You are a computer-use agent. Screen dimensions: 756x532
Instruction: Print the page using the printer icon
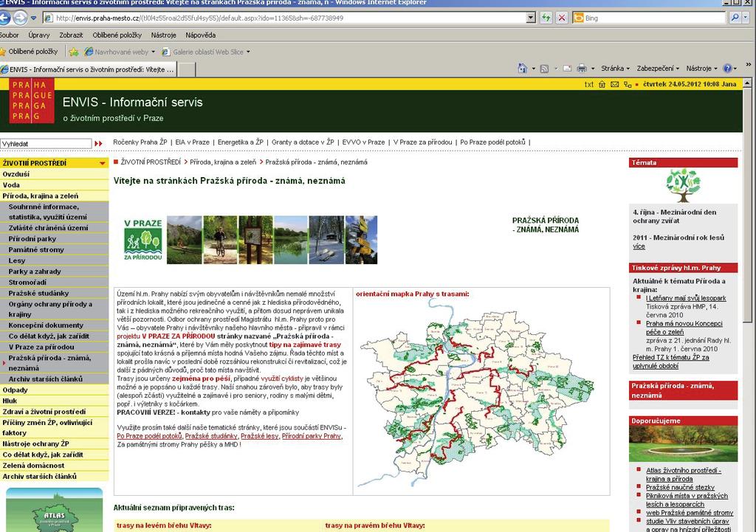(582, 69)
